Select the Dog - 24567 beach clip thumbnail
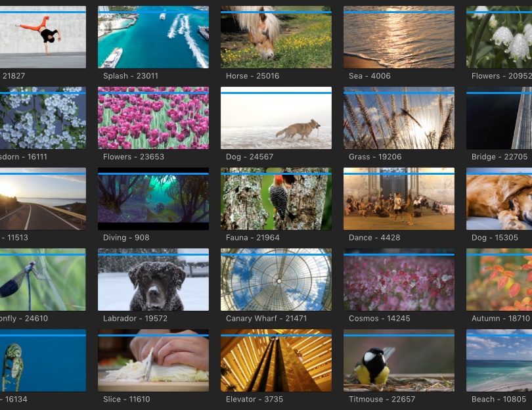Screen dimensions: 532x410 (276, 119)
